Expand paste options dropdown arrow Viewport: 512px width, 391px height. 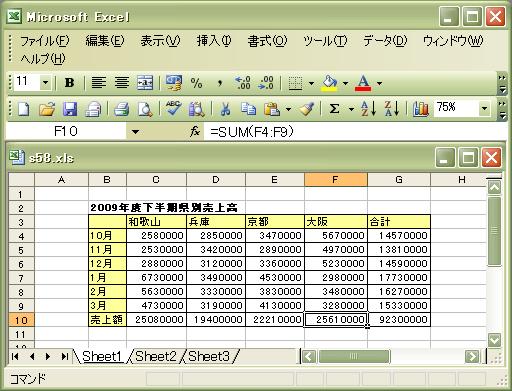[x=288, y=109]
